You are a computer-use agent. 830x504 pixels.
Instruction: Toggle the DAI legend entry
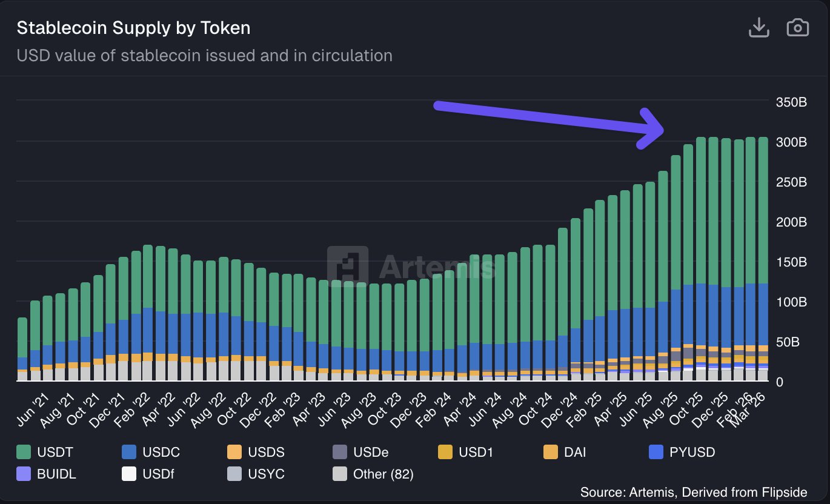pos(574,452)
